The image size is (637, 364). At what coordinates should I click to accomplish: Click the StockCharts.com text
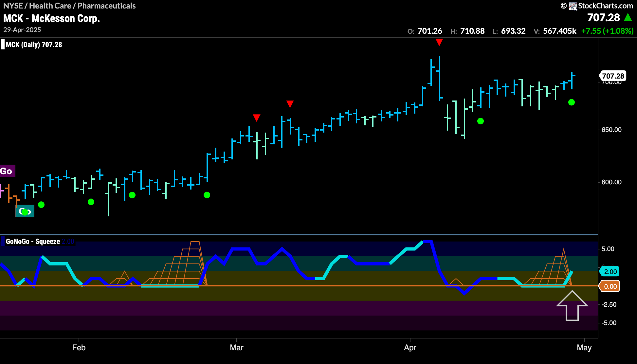coord(606,6)
